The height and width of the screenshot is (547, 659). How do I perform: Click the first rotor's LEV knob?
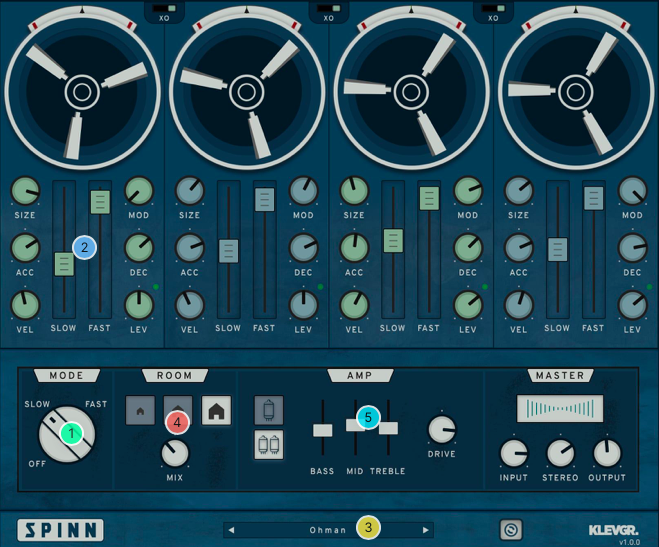click(139, 305)
